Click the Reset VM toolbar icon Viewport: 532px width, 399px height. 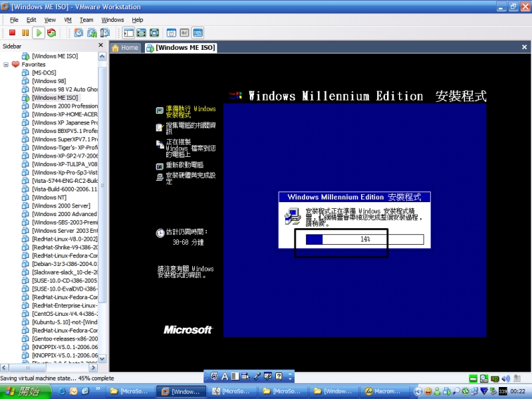tap(52, 33)
